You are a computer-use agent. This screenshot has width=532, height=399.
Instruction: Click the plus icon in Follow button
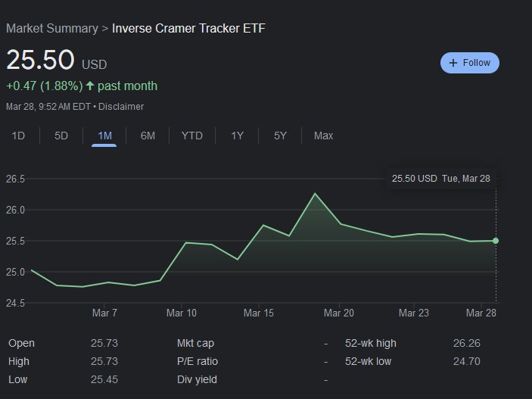453,63
